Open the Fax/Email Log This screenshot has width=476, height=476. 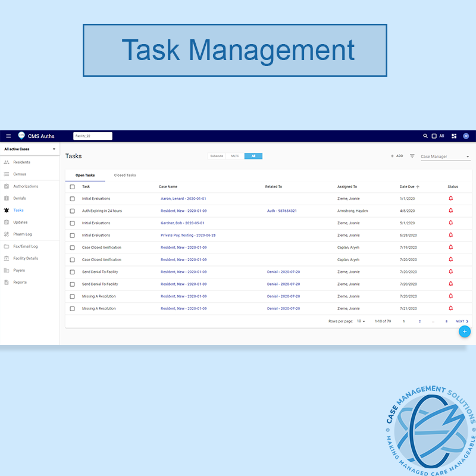click(26, 246)
